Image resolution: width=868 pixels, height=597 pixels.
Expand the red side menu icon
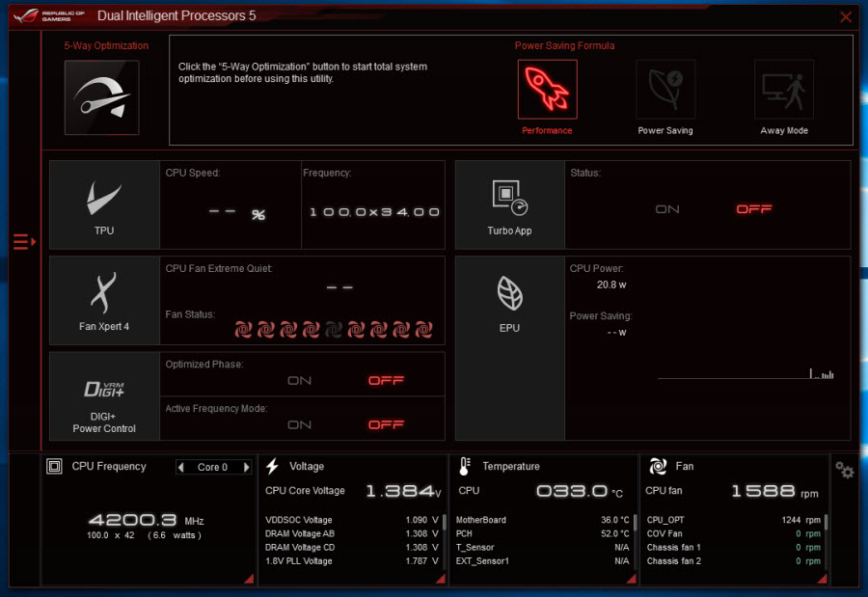tap(24, 241)
